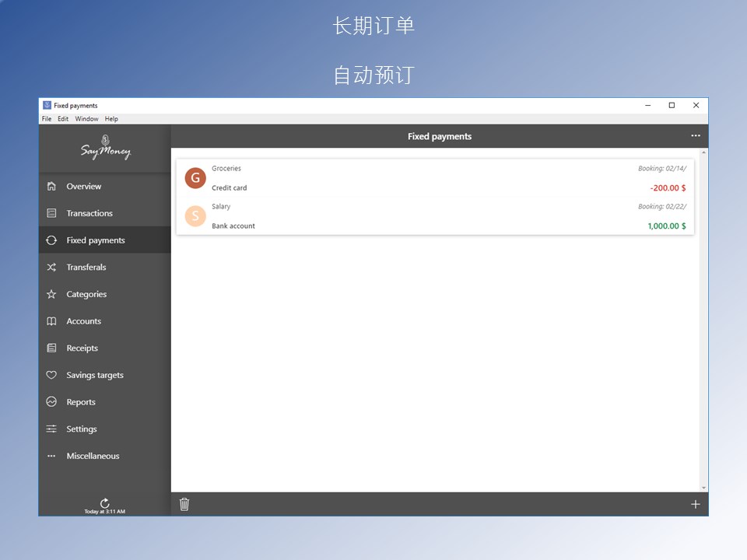This screenshot has height=560, width=747.
Task: Maximize the Fixed payments window
Action: coord(672,105)
